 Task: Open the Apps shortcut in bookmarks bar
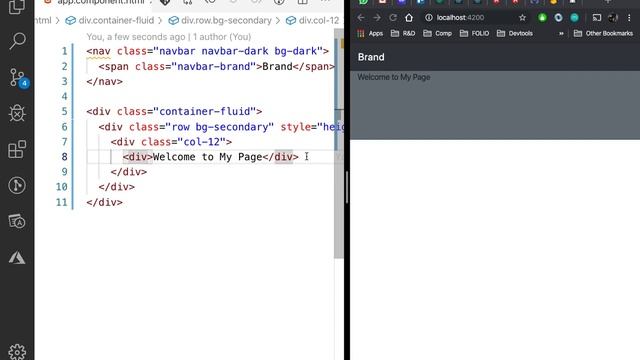coord(370,33)
